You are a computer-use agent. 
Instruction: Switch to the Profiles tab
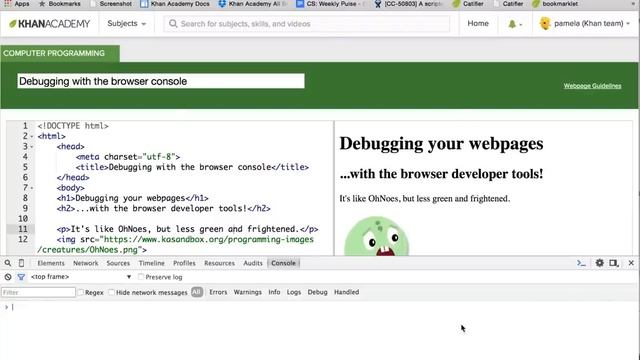tap(184, 263)
